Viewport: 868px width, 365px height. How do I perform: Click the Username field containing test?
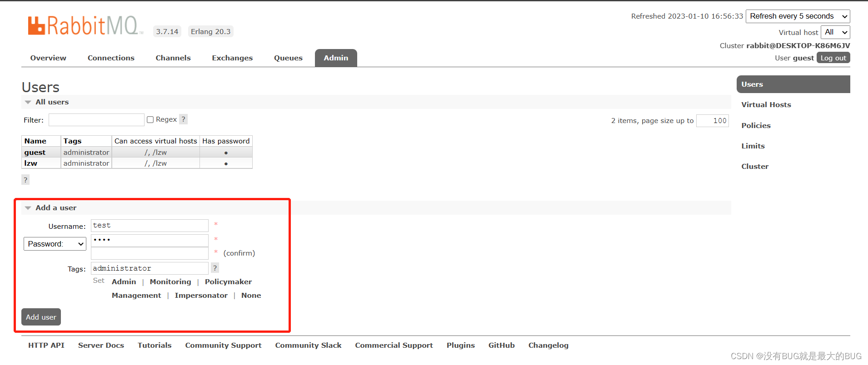pos(150,226)
